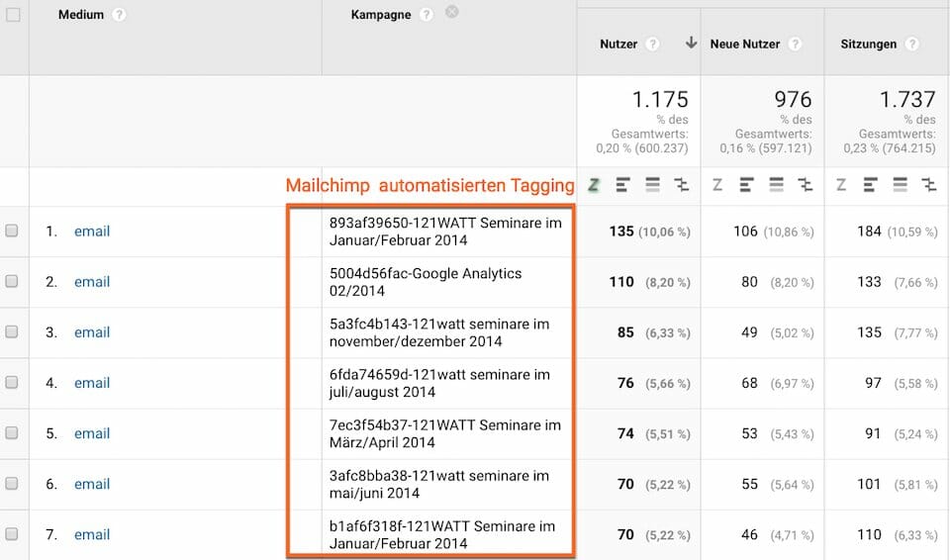This screenshot has height=560, width=950.
Task: Click Neue Nutzer value 46 in row 7
Action: pos(749,535)
